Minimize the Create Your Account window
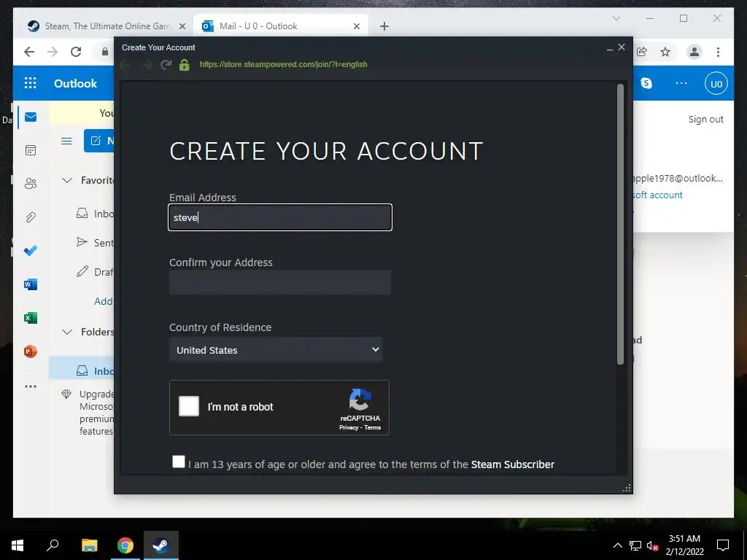747x560 pixels. (x=609, y=48)
